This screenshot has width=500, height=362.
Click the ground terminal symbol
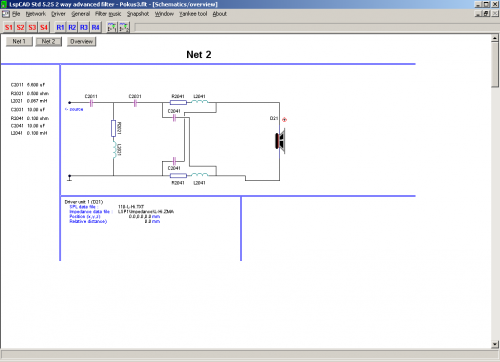(x=69, y=178)
